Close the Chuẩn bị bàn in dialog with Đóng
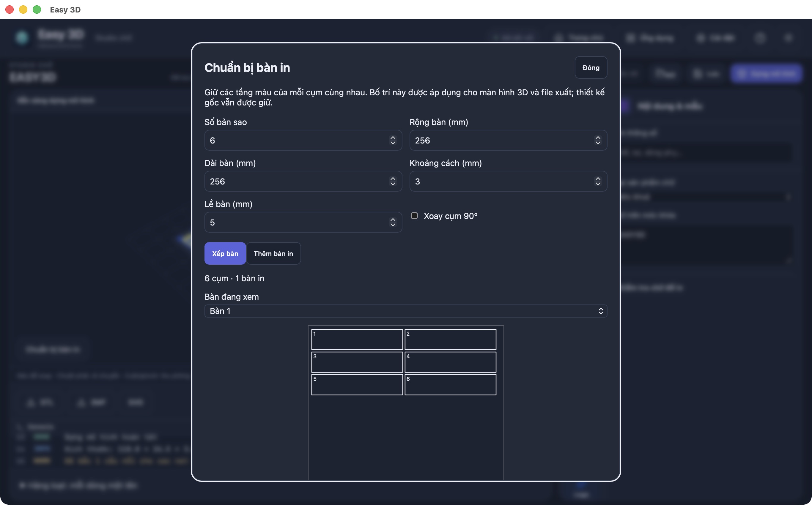 coord(591,67)
